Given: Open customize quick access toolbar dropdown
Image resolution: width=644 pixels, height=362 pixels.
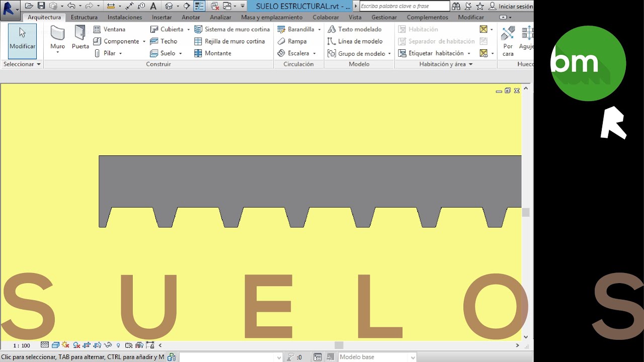Looking at the screenshot, I should point(243,6).
